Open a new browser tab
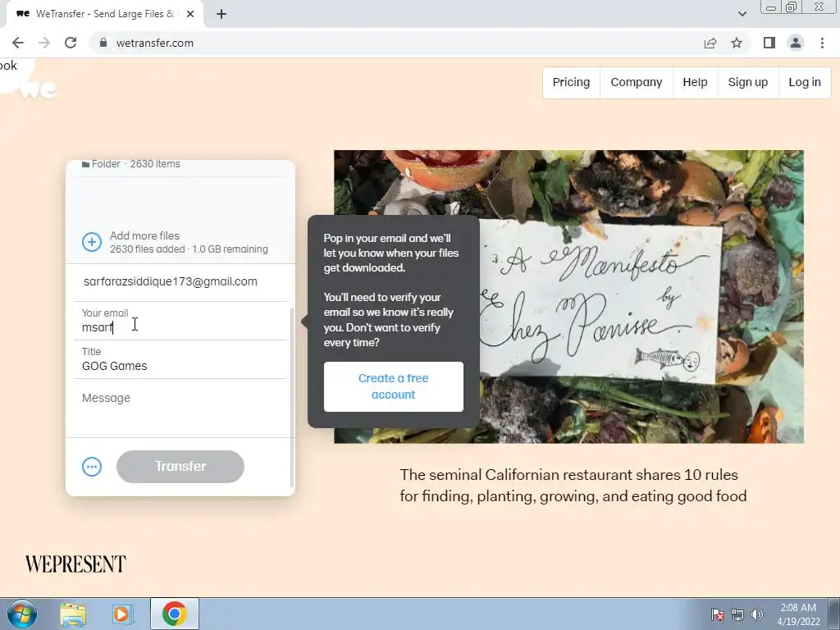Viewport: 840px width, 630px height. click(x=221, y=14)
